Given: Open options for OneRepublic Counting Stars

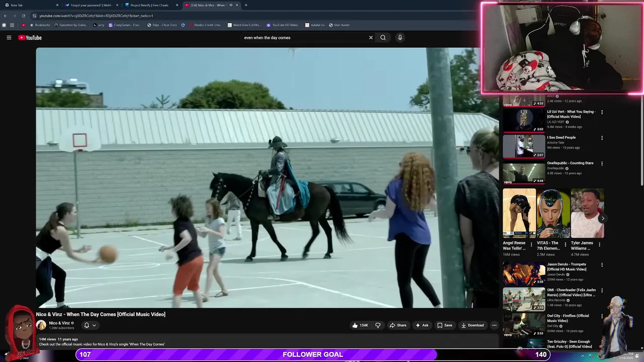Looking at the screenshot, I should click(602, 163).
